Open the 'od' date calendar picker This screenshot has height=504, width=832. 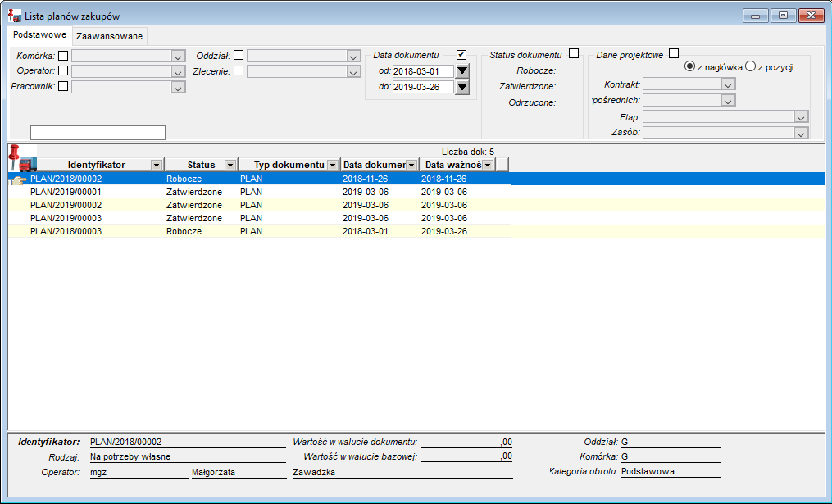pyautogui.click(x=462, y=71)
